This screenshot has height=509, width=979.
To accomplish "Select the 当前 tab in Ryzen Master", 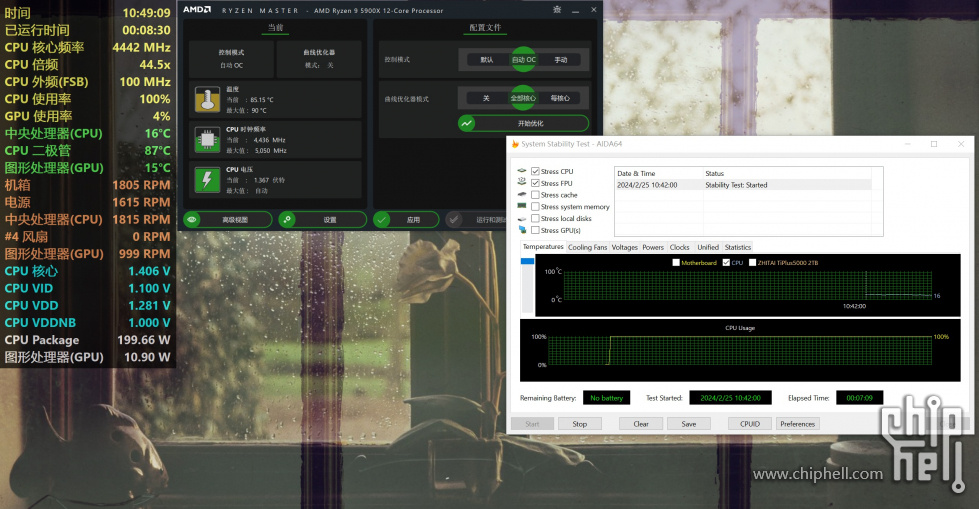I will (x=275, y=27).
